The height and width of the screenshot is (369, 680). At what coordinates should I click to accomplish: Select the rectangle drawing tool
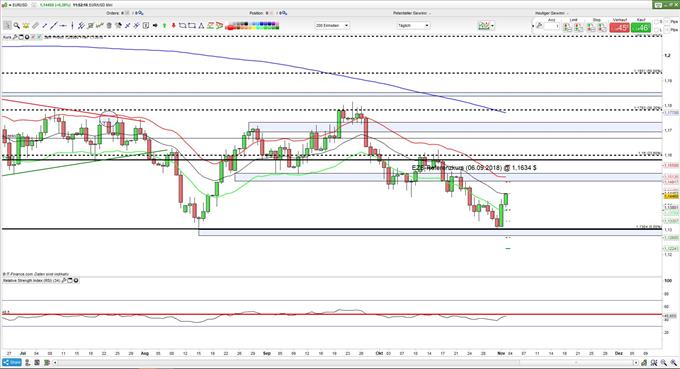pos(192,26)
